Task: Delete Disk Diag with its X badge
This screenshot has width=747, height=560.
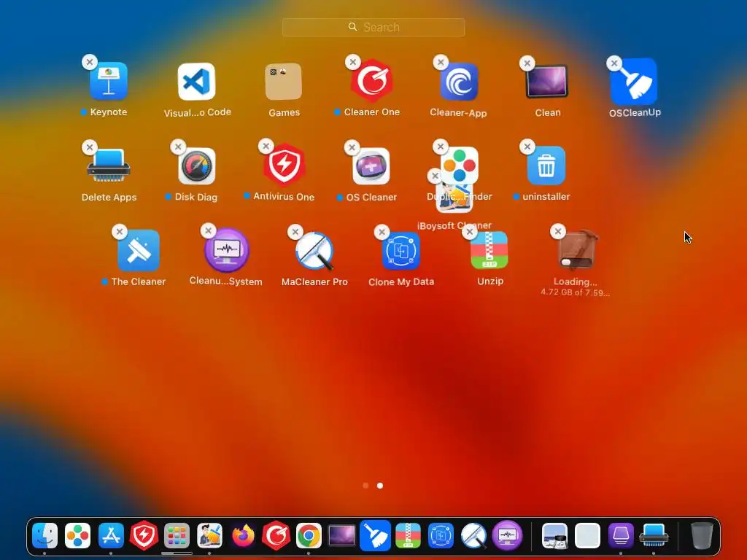Action: tap(178, 147)
